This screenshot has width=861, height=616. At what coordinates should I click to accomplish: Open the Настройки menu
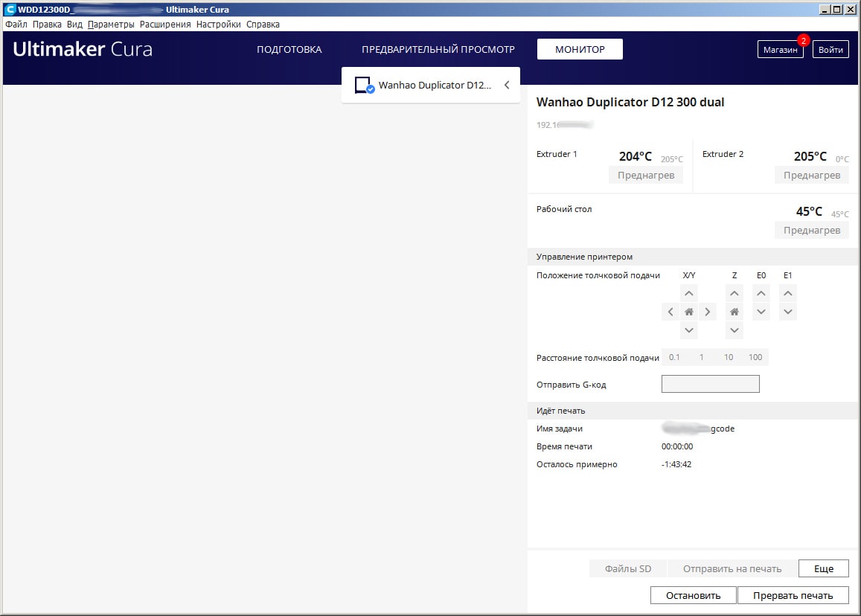pos(219,24)
